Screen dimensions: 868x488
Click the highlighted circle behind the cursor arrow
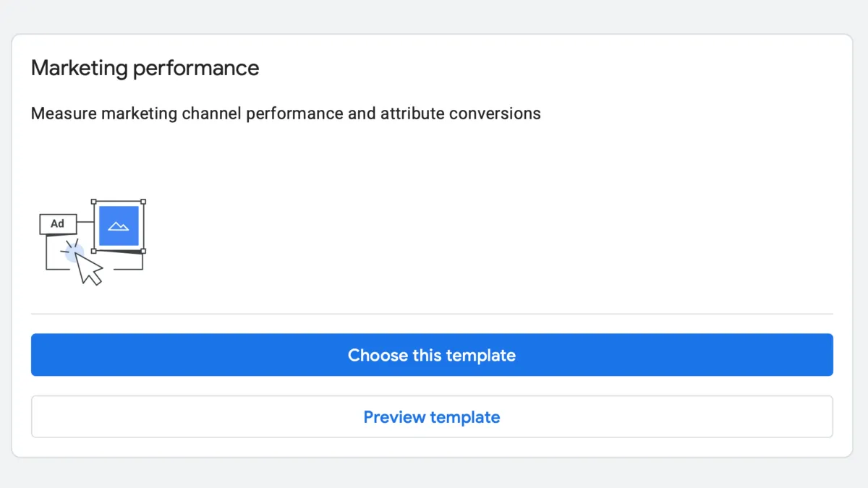[73, 252]
